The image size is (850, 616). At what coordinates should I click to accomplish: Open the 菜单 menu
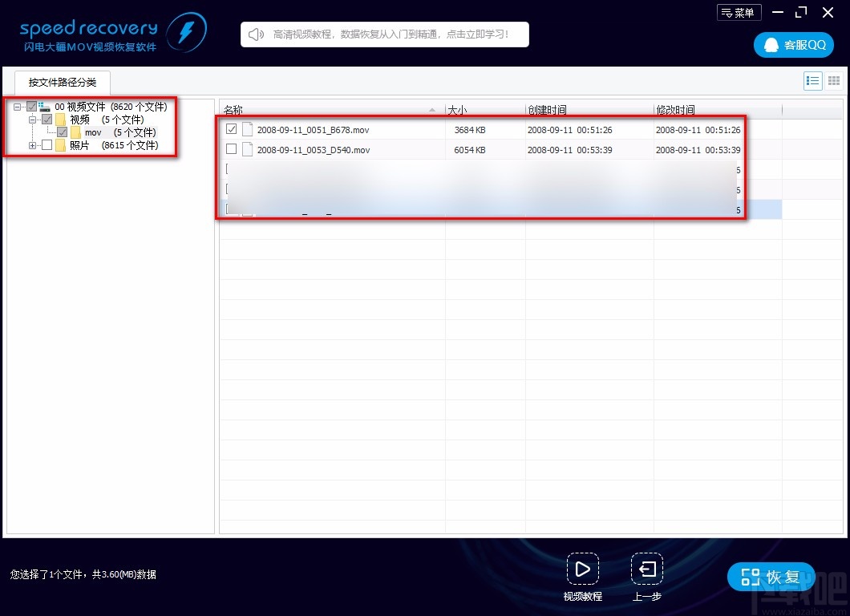739,13
